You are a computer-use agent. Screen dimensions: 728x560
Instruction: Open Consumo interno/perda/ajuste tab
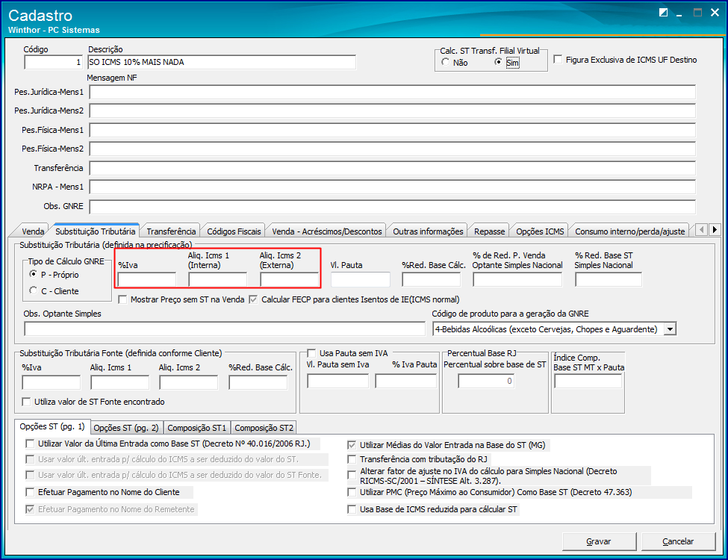click(x=630, y=231)
